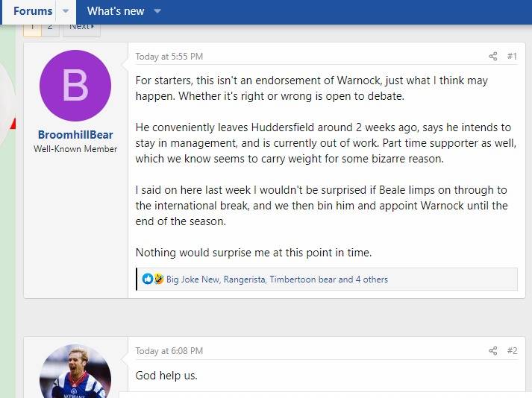Click the blue Like reaction icon
The width and height of the screenshot is (532, 398).
(148, 279)
